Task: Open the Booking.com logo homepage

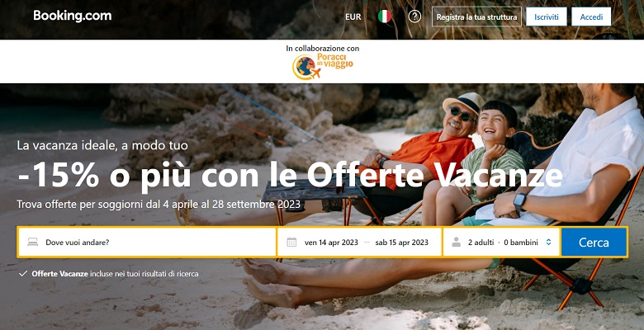Action: coord(73,16)
